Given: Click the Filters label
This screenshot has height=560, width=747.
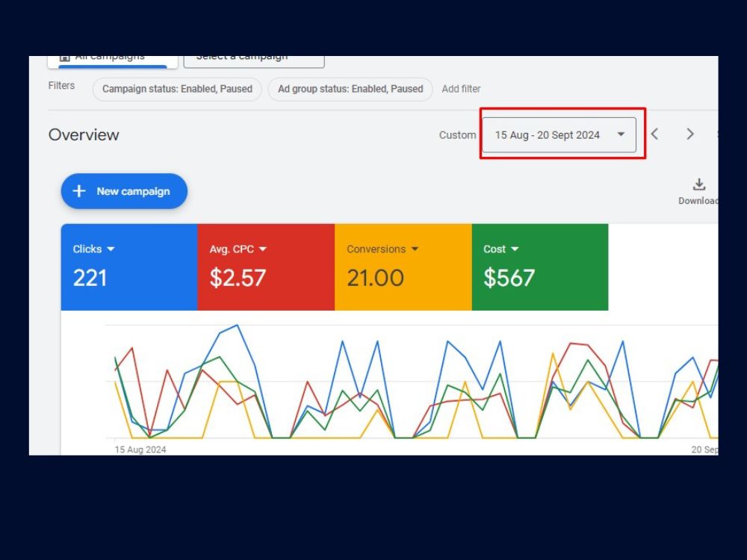Looking at the screenshot, I should (x=61, y=86).
